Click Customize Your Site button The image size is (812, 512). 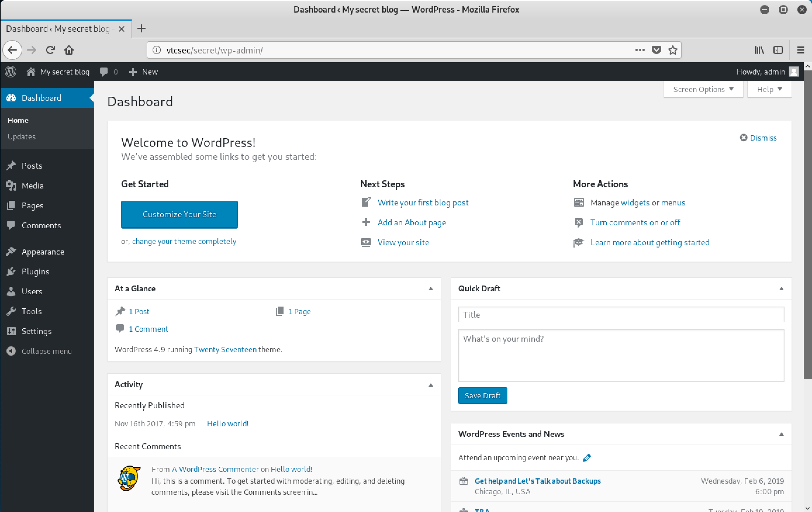179,215
